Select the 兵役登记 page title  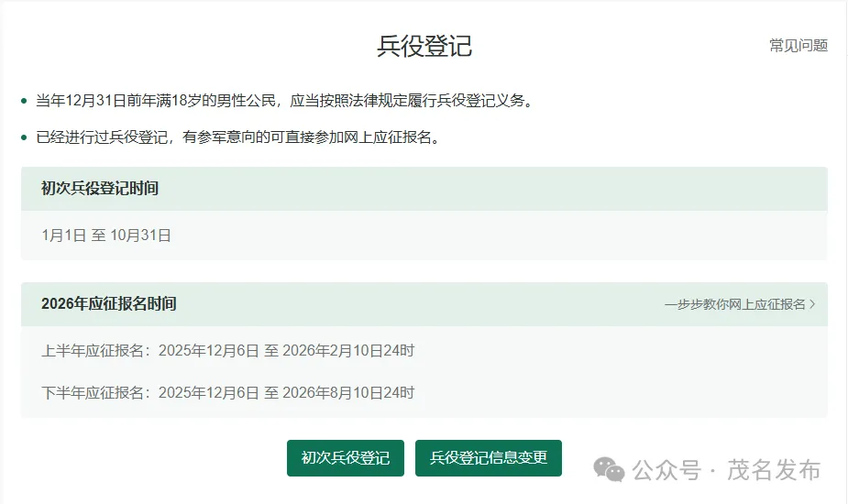[x=424, y=46]
